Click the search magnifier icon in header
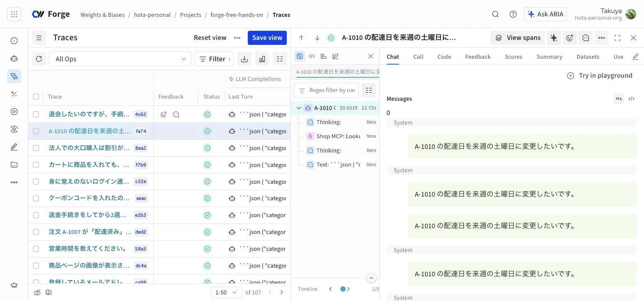 pyautogui.click(x=495, y=14)
